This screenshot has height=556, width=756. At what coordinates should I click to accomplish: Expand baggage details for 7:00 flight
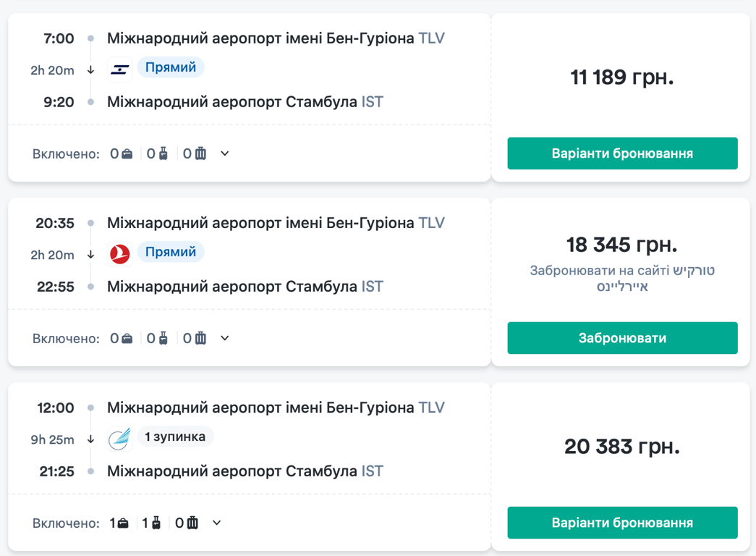coord(225,153)
